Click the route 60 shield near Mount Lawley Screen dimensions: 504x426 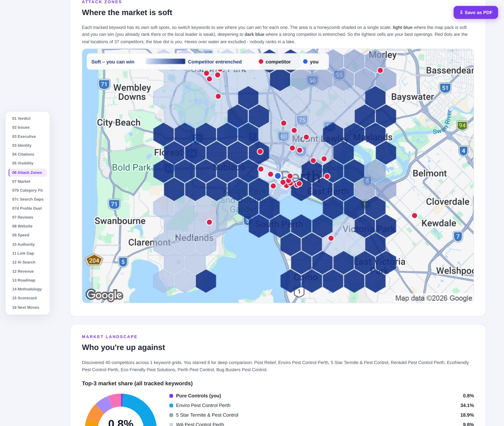pyautogui.click(x=284, y=136)
